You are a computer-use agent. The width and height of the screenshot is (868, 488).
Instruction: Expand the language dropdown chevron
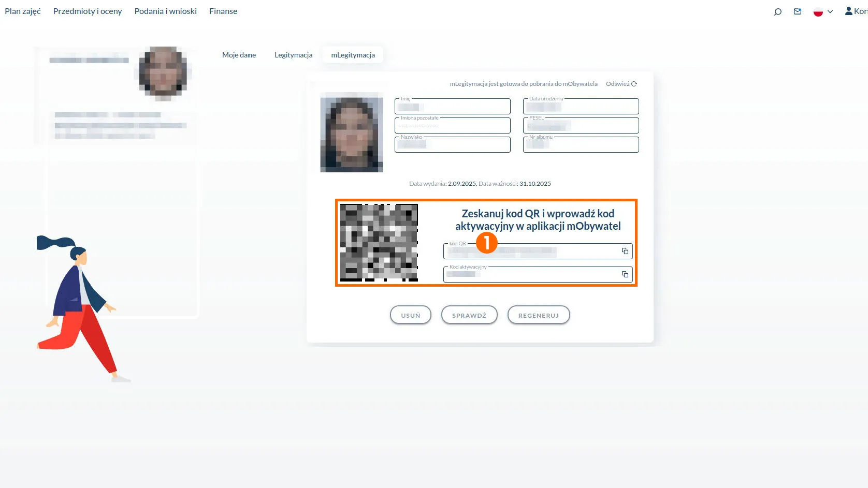tap(830, 11)
